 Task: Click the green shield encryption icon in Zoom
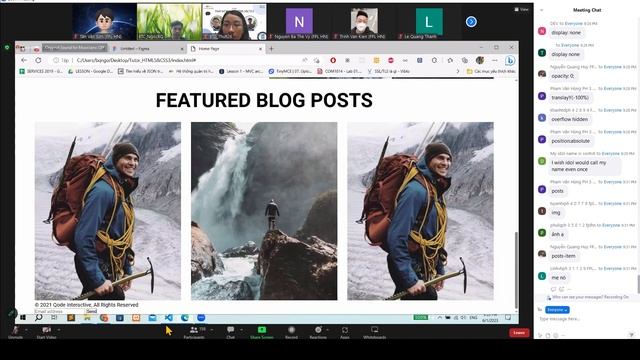(7, 48)
